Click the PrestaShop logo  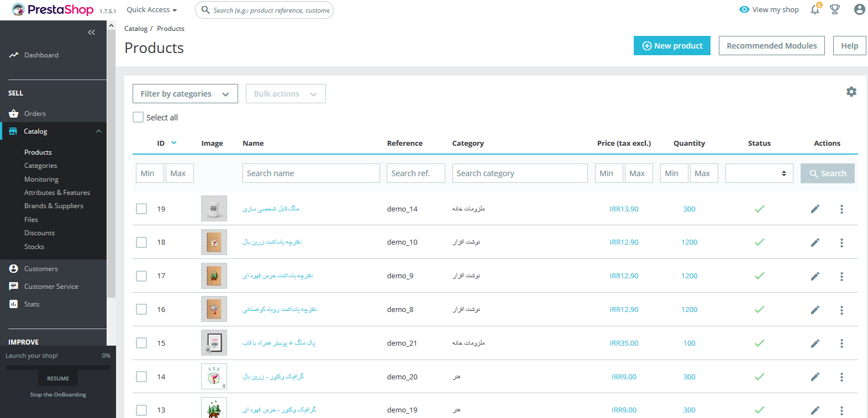click(x=52, y=10)
